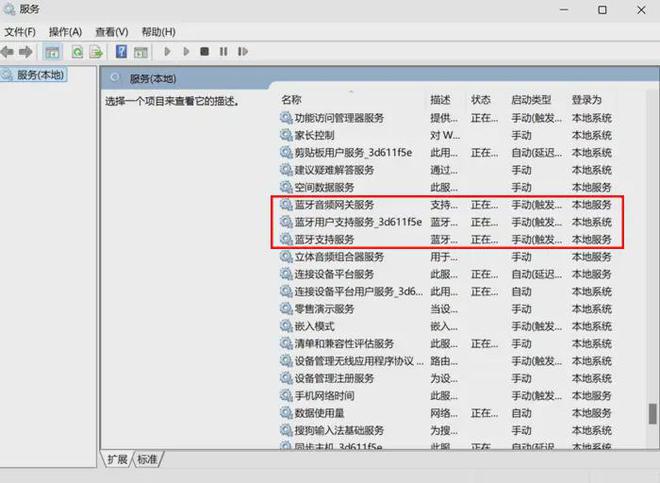Select the 设备管理注册服务 row

click(x=446, y=378)
